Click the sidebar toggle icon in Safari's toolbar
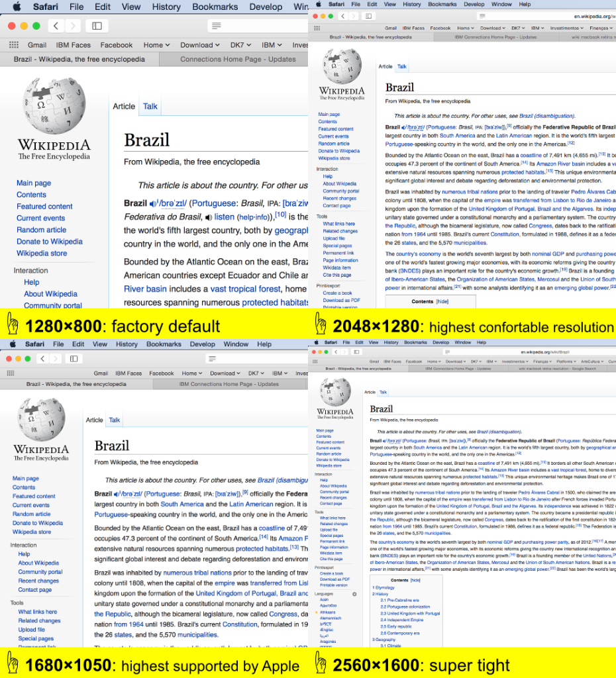This screenshot has height=678, width=616. click(x=97, y=25)
